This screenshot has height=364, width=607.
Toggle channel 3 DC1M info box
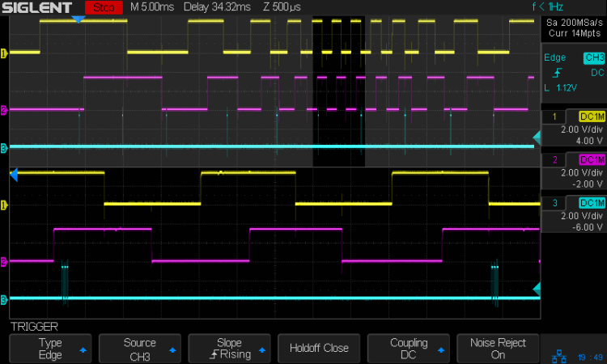tap(574, 216)
